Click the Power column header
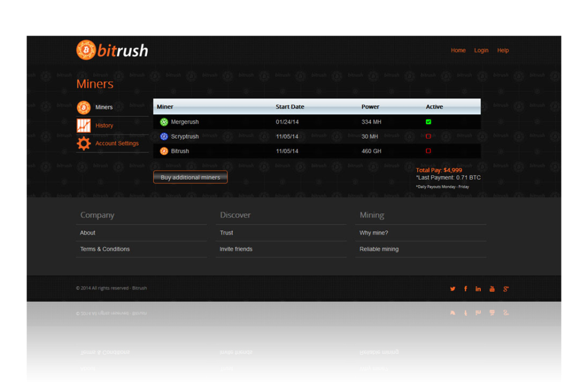This screenshot has width=588, height=385. (x=370, y=107)
